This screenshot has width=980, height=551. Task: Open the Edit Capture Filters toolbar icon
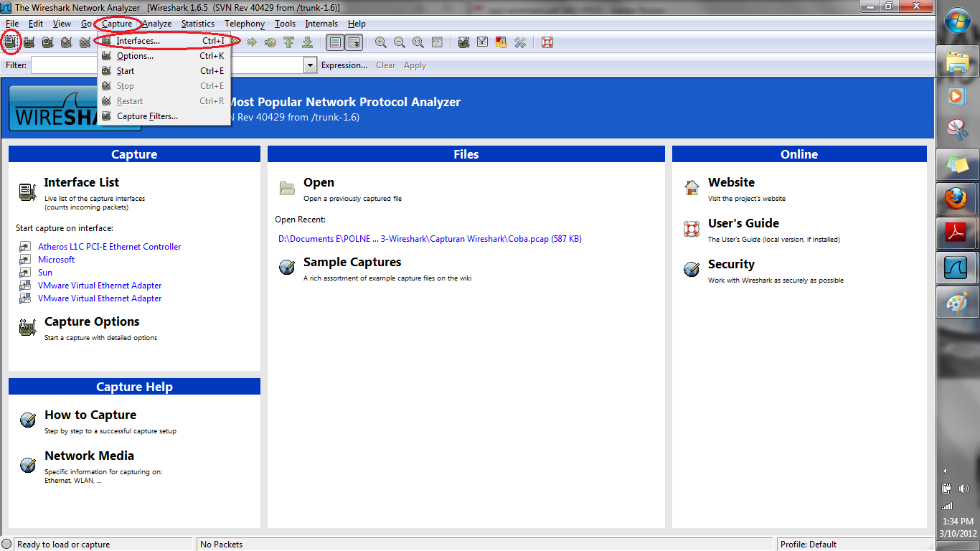coord(463,42)
